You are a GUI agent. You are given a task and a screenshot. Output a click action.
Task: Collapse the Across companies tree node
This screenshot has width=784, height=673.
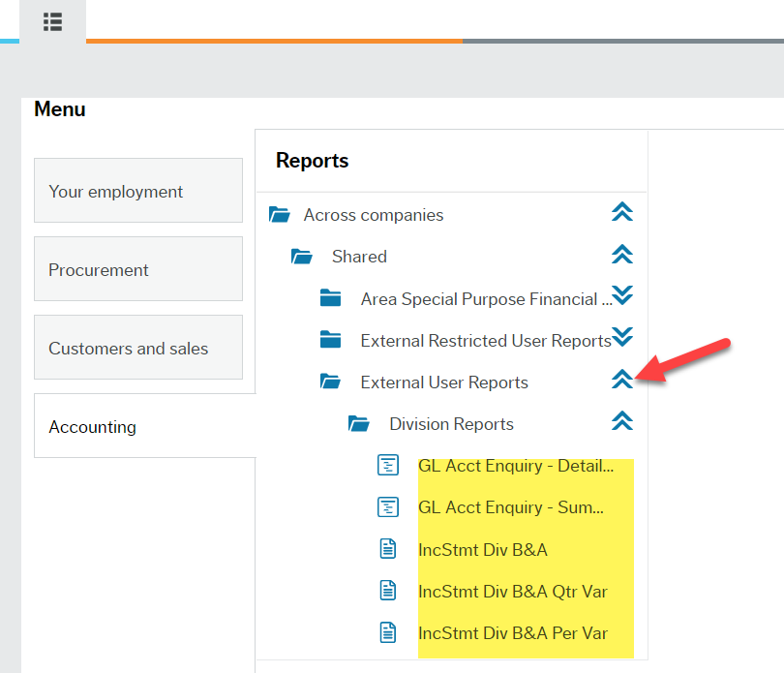[x=622, y=212]
